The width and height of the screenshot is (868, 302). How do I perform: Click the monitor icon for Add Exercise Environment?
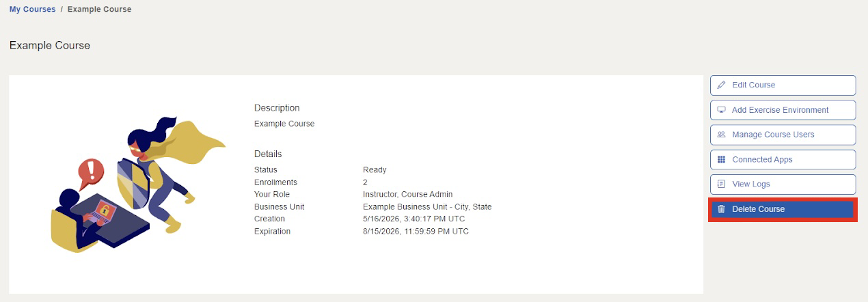[721, 110]
